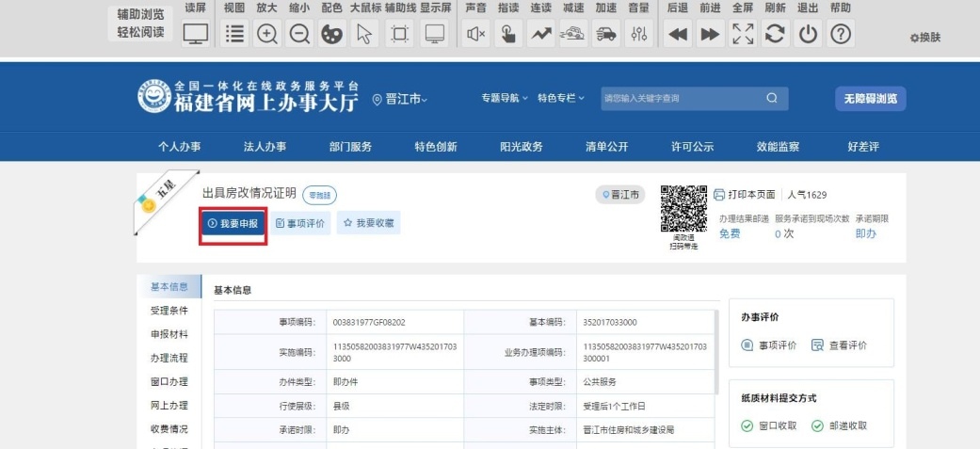The height and width of the screenshot is (449, 980).
Task: Open the 配色 color palette icon
Action: pyautogui.click(x=332, y=33)
